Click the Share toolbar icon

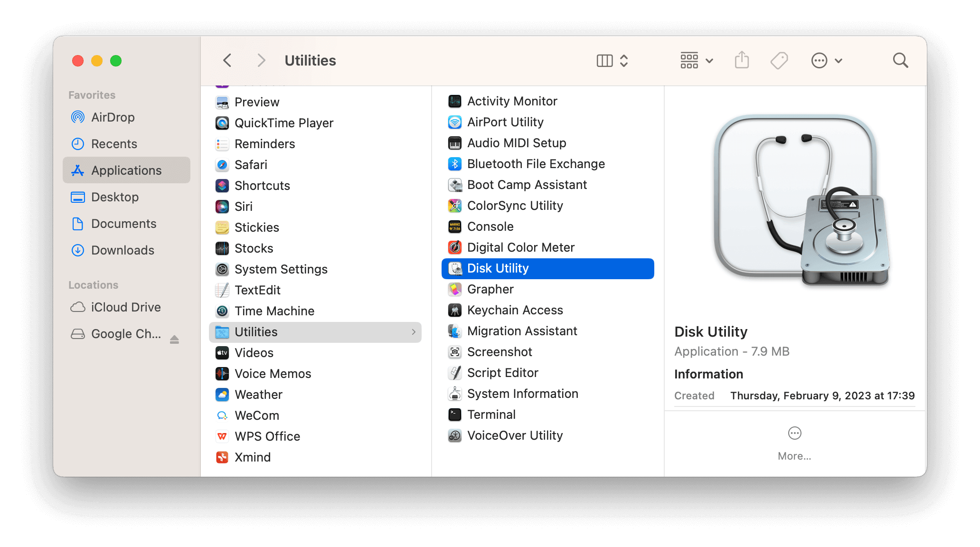pos(742,60)
